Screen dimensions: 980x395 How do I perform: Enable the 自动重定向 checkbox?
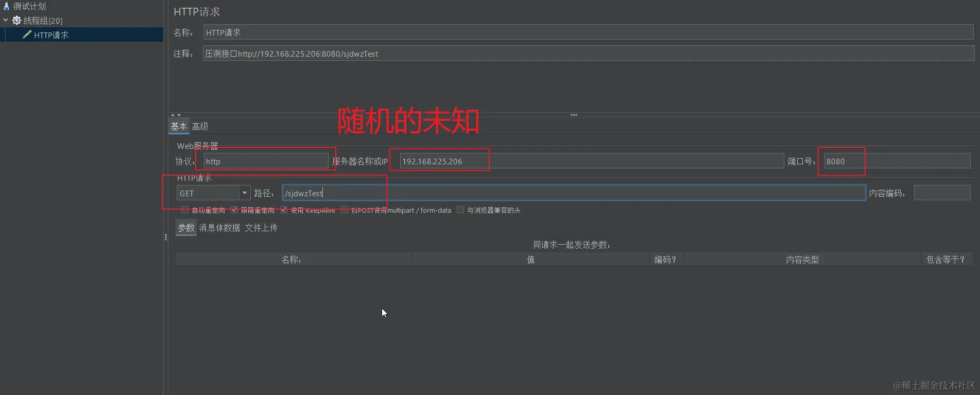point(185,210)
